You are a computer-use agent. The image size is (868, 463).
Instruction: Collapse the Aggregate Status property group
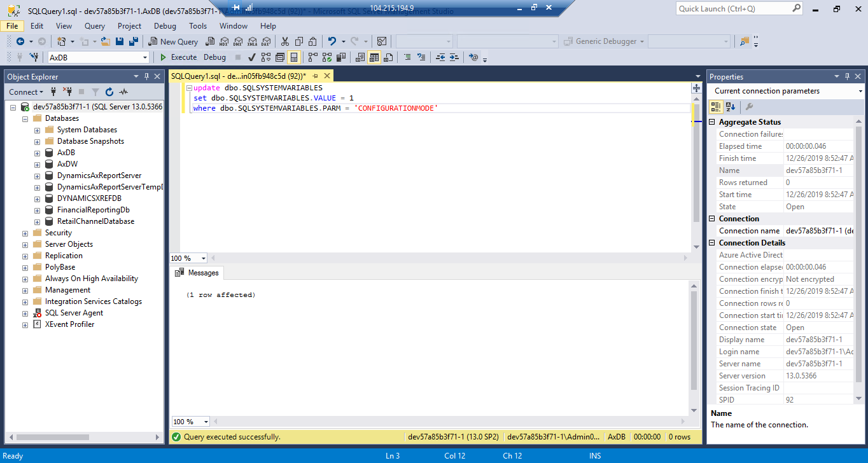point(713,122)
